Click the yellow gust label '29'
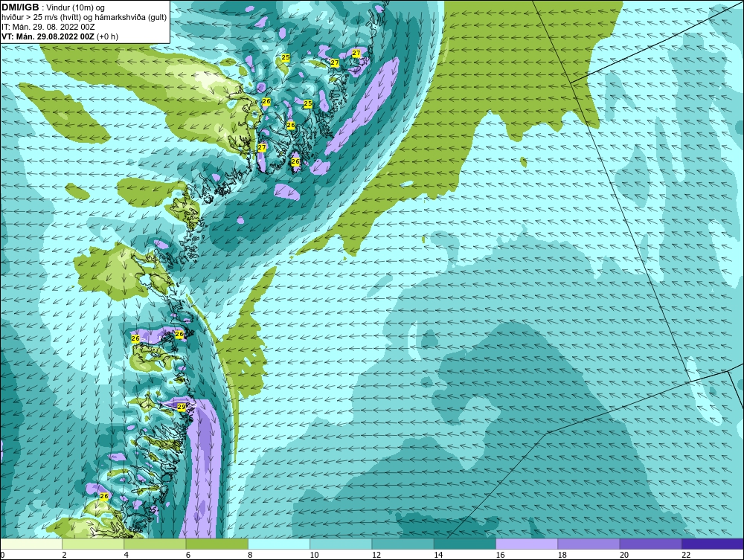This screenshot has width=744, height=560. coord(182,407)
